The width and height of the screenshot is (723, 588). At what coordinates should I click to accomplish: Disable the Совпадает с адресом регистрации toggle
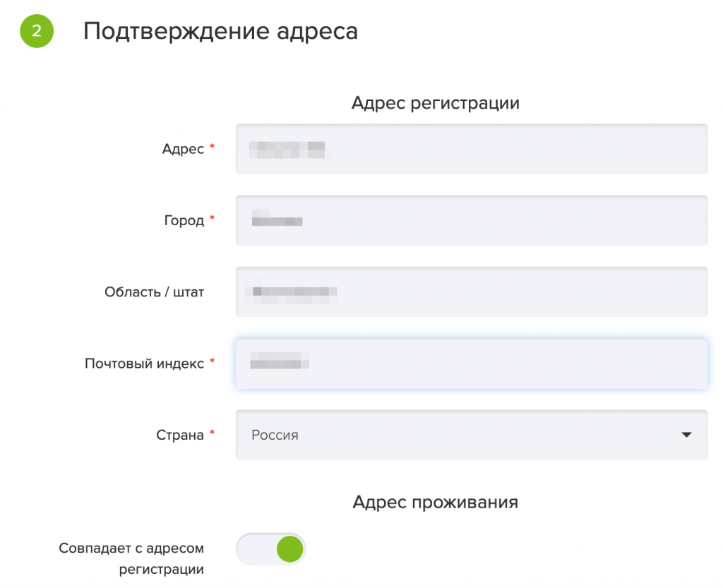[x=270, y=549]
